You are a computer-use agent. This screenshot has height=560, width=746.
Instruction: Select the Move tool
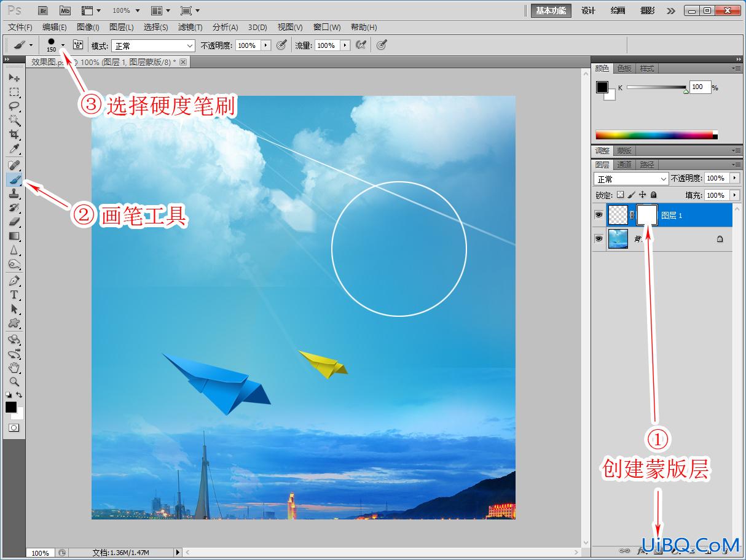click(x=14, y=78)
